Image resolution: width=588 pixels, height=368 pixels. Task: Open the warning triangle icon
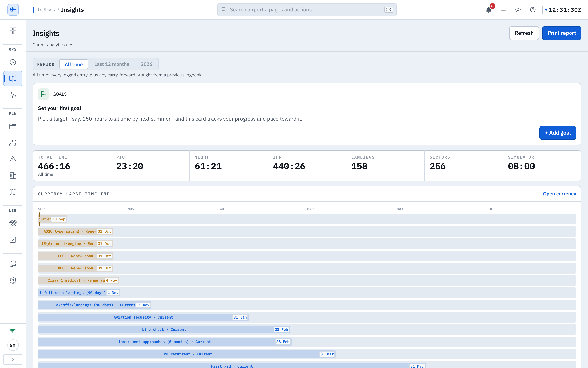(x=13, y=159)
